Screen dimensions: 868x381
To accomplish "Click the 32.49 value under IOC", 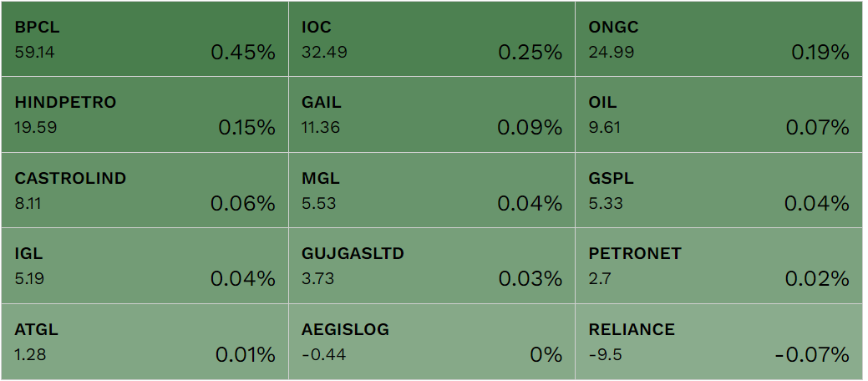I will point(324,53).
